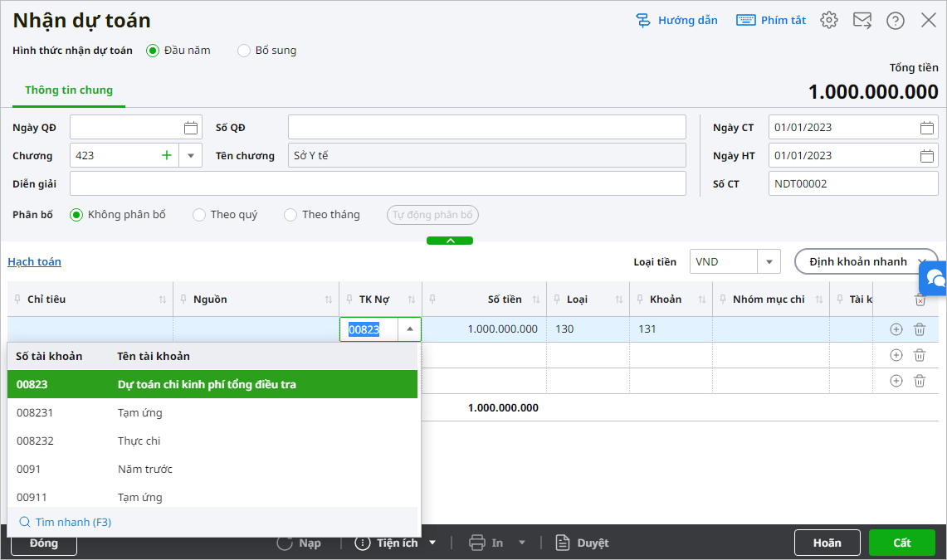
Task: Switch to Thông tin chung tab
Action: pyautogui.click(x=69, y=90)
